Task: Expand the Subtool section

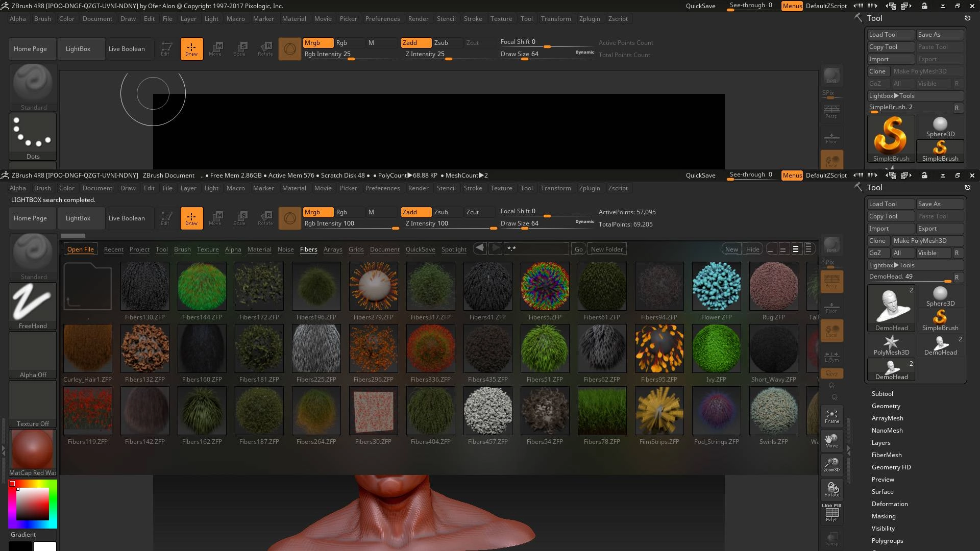Action: tap(883, 394)
